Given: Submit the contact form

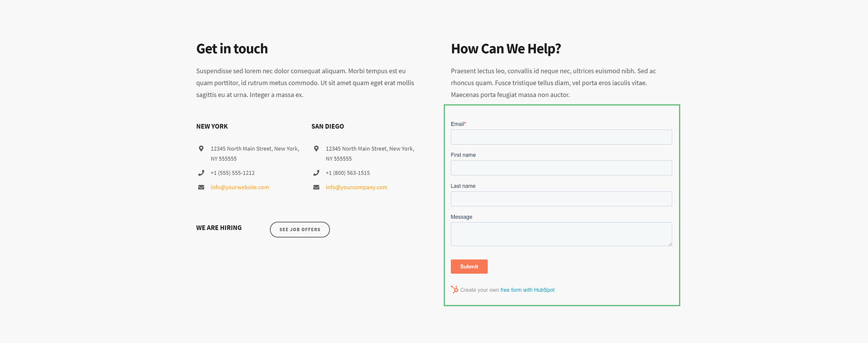Looking at the screenshot, I should point(469,267).
